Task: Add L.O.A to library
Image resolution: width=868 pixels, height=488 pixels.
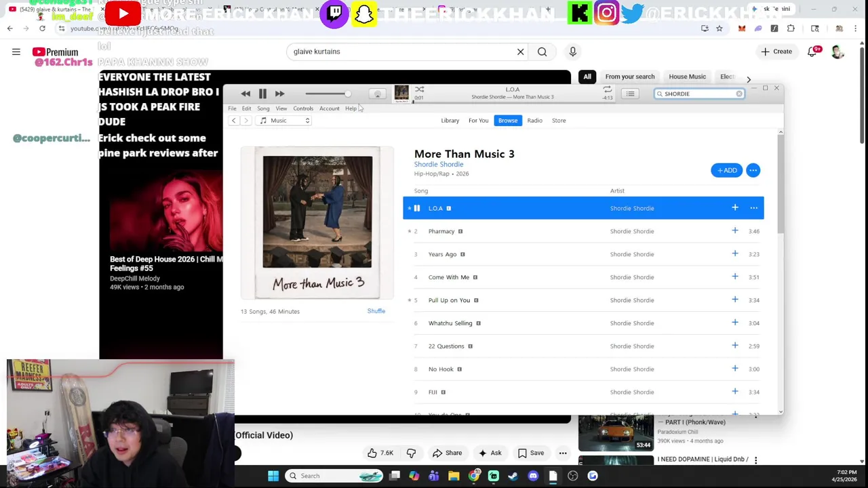Action: point(735,207)
